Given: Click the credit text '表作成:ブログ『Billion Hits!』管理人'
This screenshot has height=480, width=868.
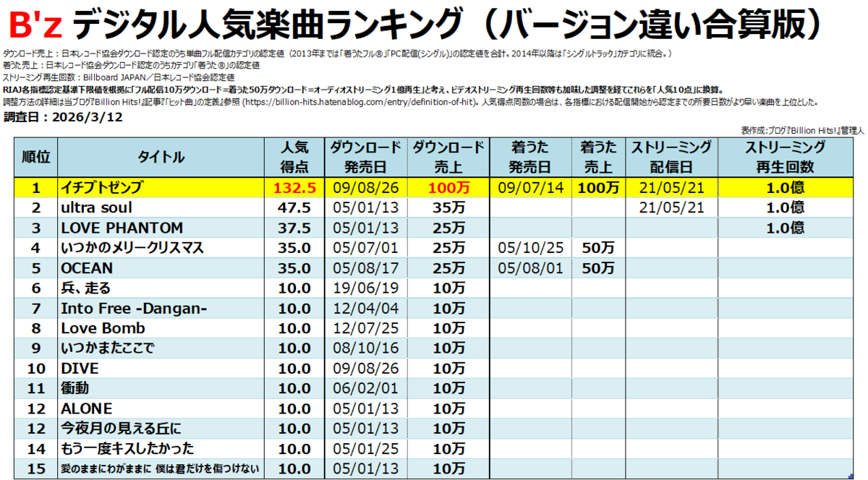Looking at the screenshot, I should pos(803,130).
